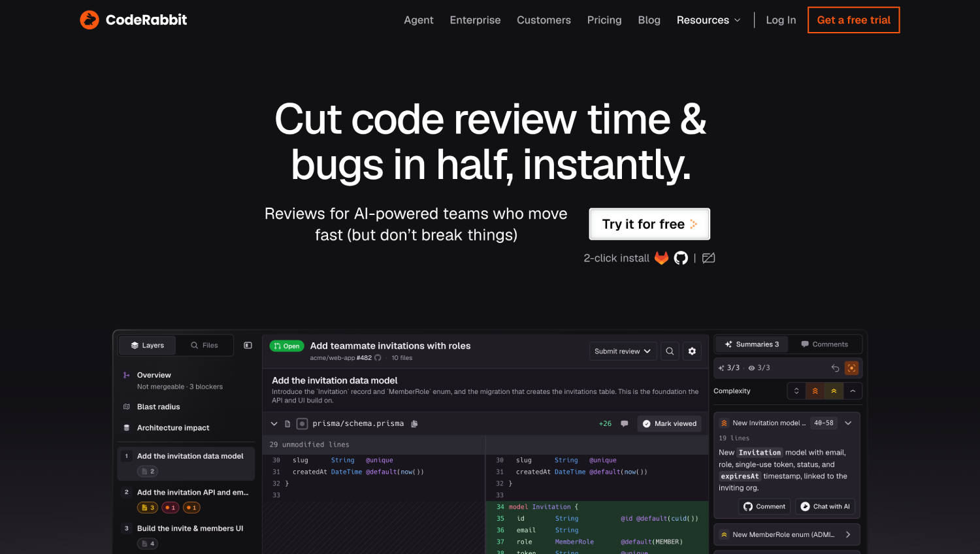Go to the Customers page

point(544,20)
